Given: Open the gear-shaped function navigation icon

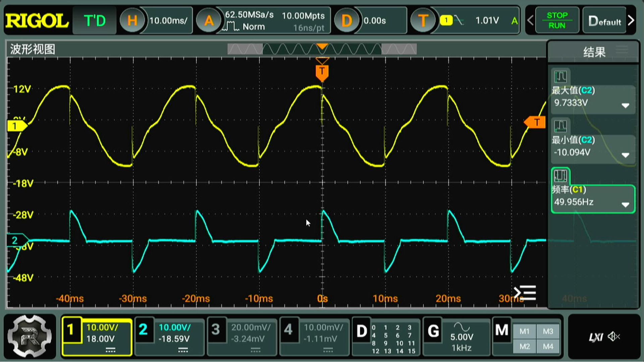Looking at the screenshot, I should click(x=30, y=336).
